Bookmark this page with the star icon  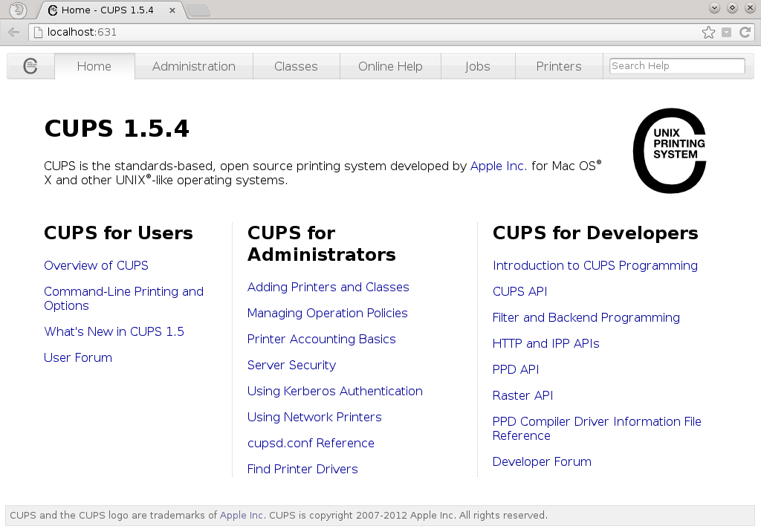point(708,33)
